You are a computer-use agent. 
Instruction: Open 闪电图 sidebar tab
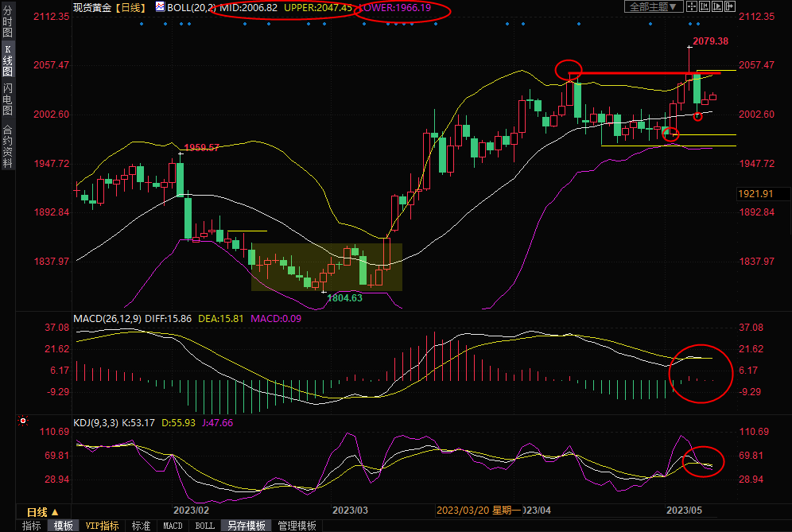(x=8, y=99)
